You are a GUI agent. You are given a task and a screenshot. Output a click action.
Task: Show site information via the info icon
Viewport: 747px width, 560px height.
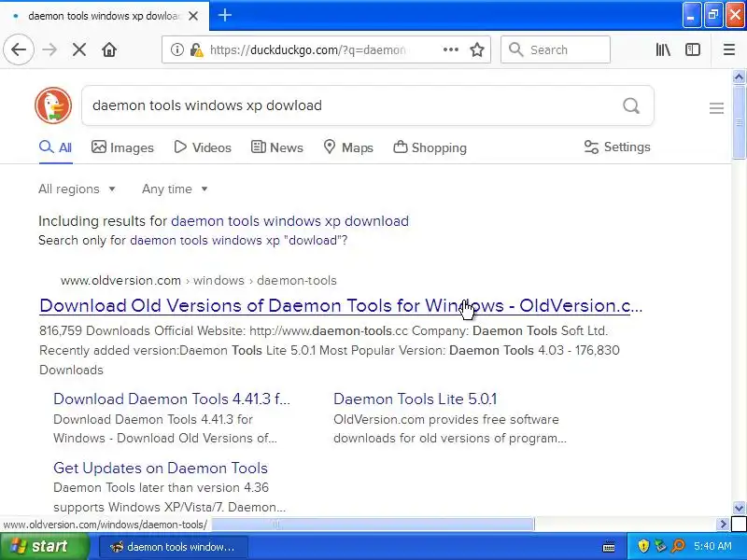[x=176, y=49]
